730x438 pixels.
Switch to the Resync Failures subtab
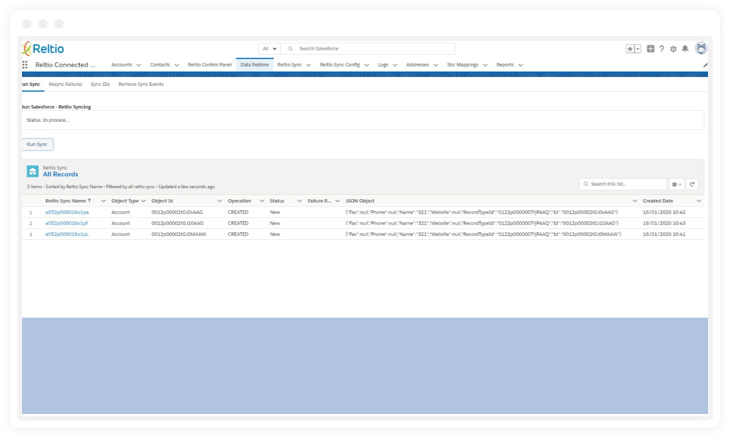(65, 84)
